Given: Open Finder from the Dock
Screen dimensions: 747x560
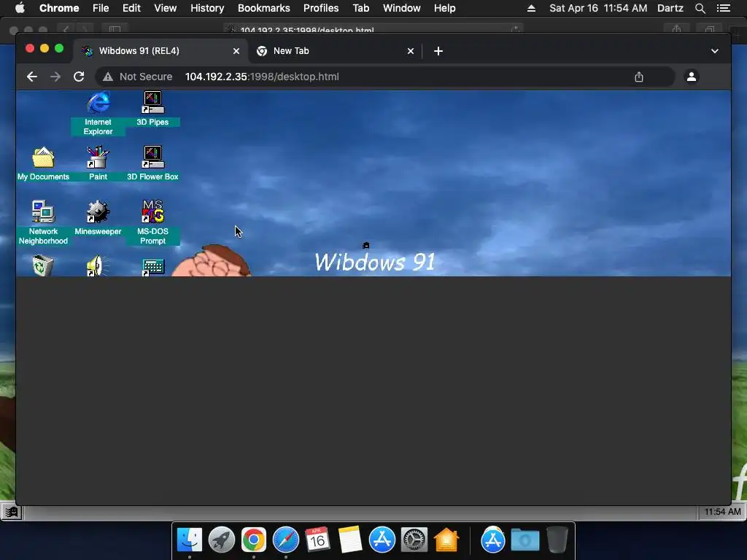Looking at the screenshot, I should point(190,540).
